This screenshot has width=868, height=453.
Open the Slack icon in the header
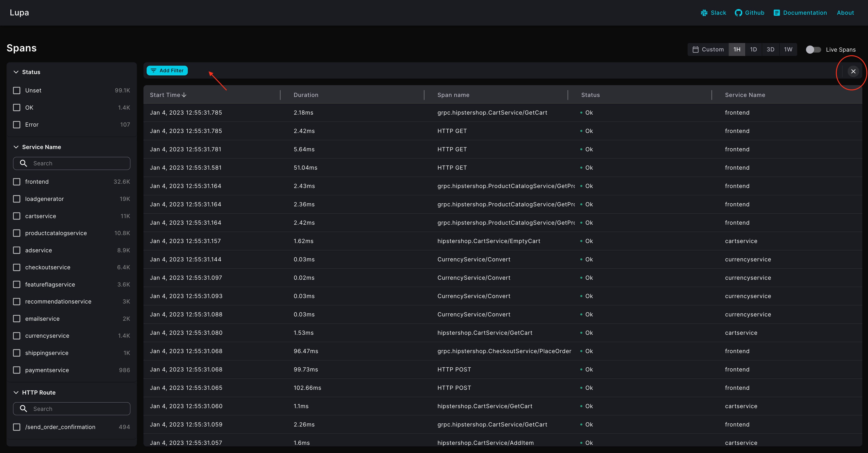[x=704, y=13]
